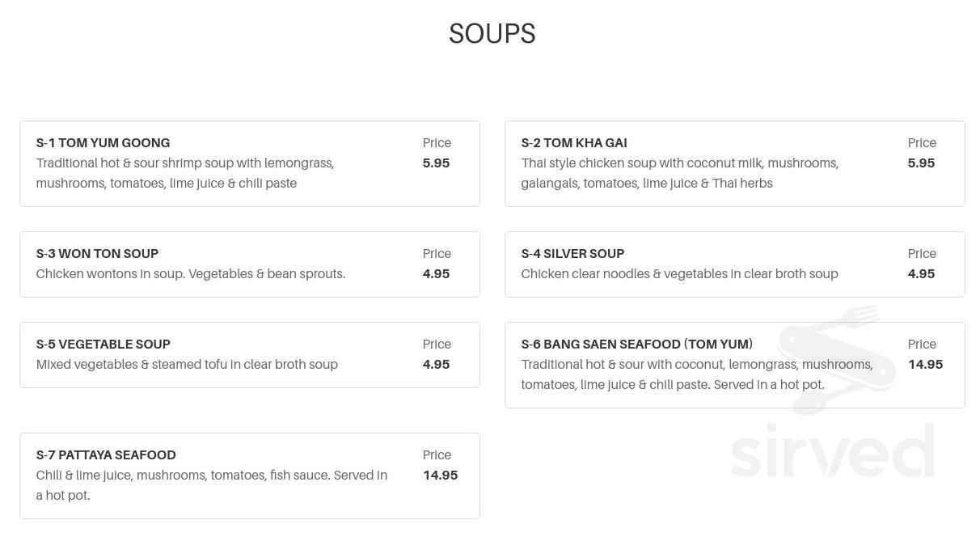Select the S-3 Won Ton Soup title
This screenshot has width=980, height=537.
point(97,254)
